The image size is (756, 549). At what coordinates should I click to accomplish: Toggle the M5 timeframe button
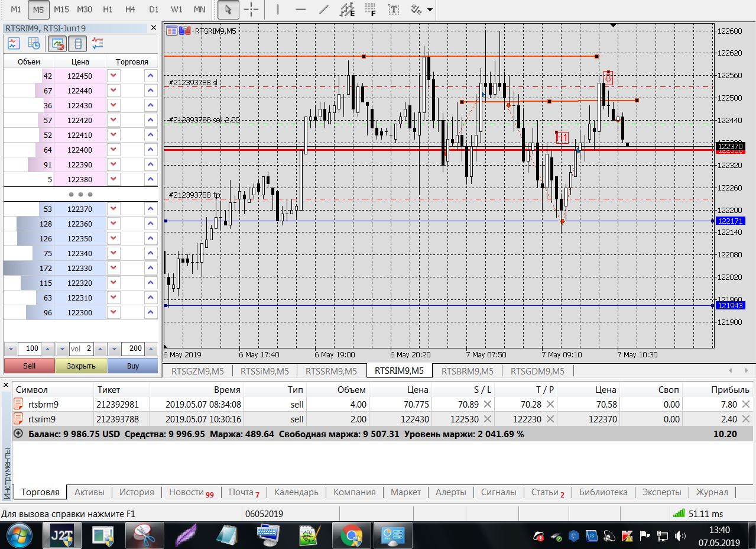(x=38, y=9)
